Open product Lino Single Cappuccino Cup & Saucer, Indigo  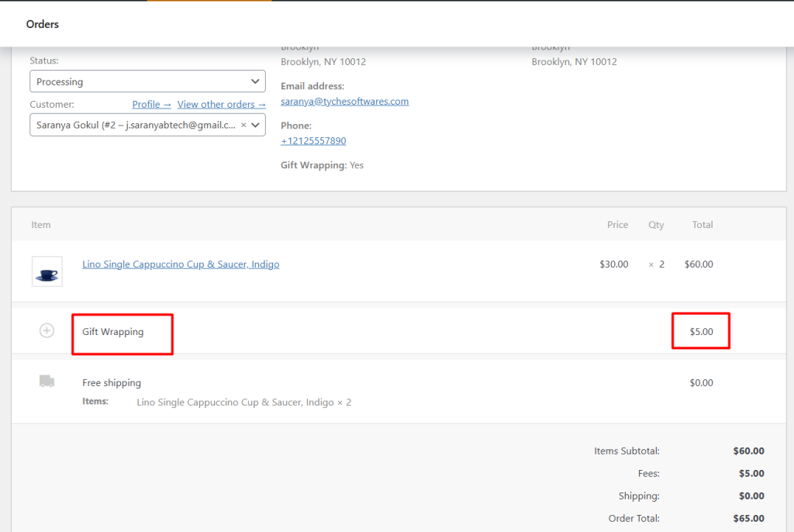pyautogui.click(x=181, y=264)
